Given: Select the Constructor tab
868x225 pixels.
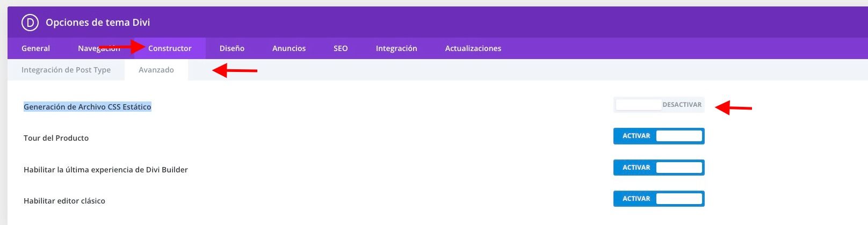Looking at the screenshot, I should [x=170, y=48].
